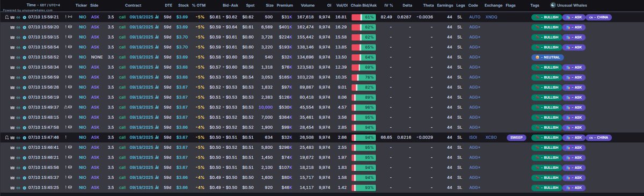Click the cube icon on the 15:58:54 row
644x196 pixels.
point(70,47)
